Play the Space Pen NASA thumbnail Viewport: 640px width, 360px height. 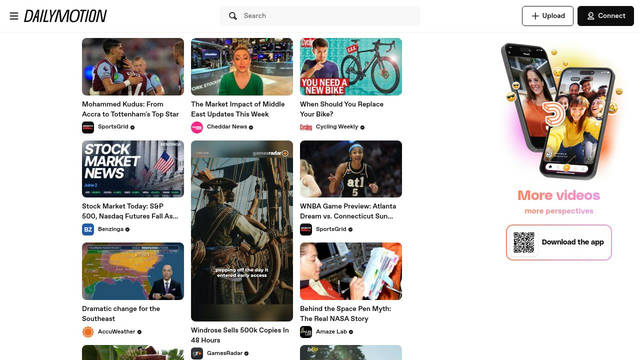(x=351, y=271)
